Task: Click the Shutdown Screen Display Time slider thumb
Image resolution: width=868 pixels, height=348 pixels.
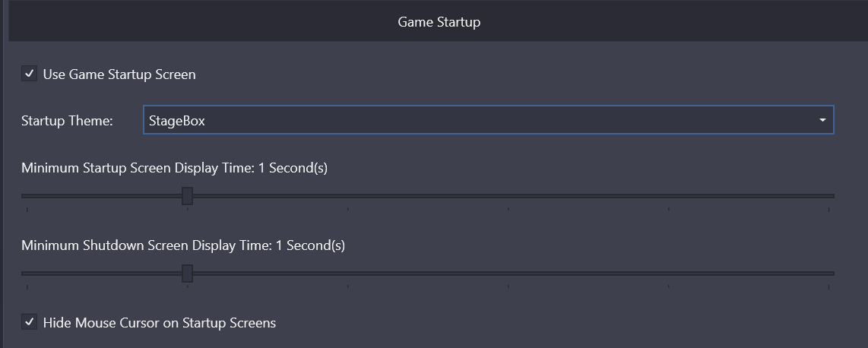Action: click(187, 274)
